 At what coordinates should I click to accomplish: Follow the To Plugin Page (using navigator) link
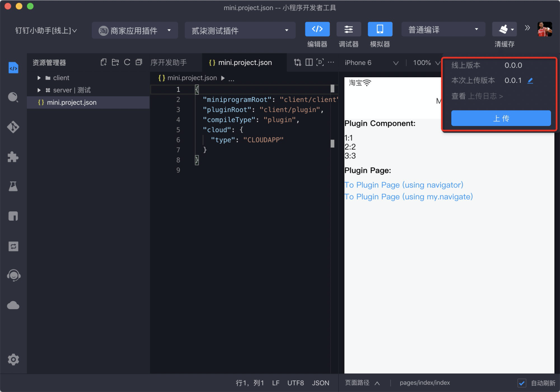click(x=404, y=185)
